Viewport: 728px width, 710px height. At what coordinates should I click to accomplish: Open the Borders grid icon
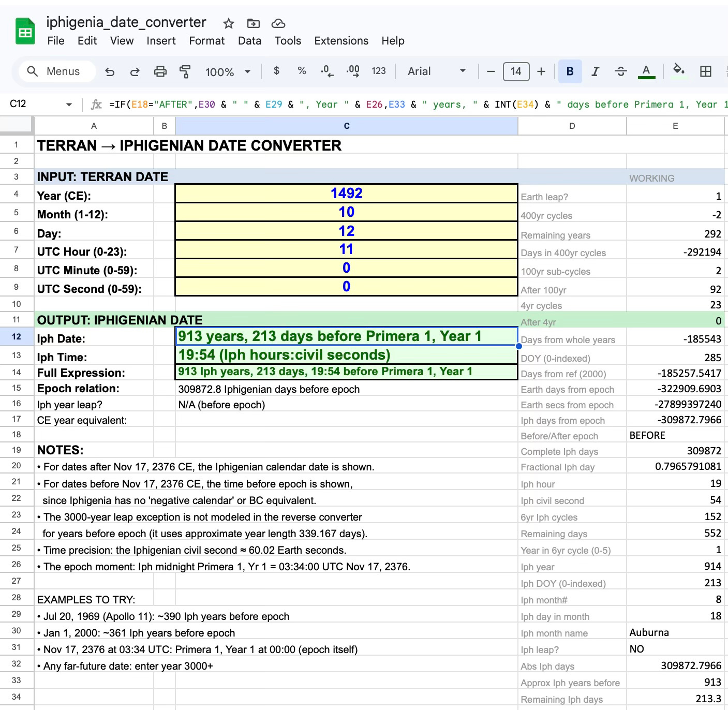click(x=705, y=71)
